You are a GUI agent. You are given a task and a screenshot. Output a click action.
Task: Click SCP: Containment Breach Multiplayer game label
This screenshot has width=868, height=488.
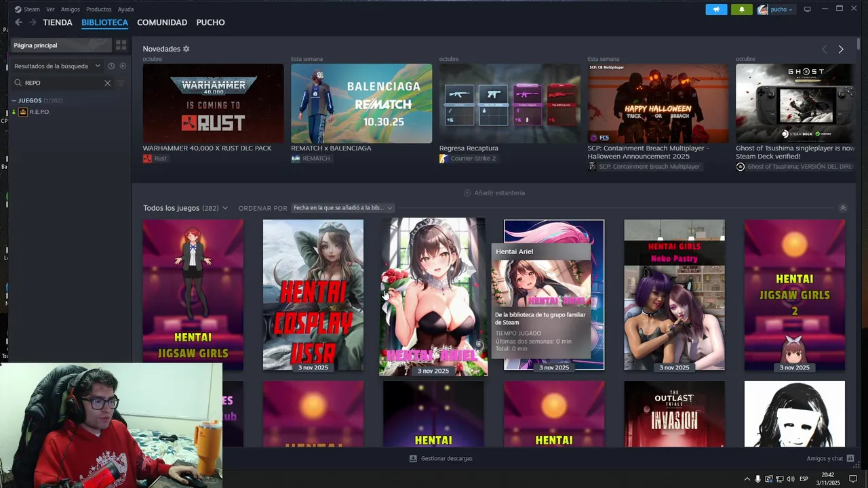(644, 167)
